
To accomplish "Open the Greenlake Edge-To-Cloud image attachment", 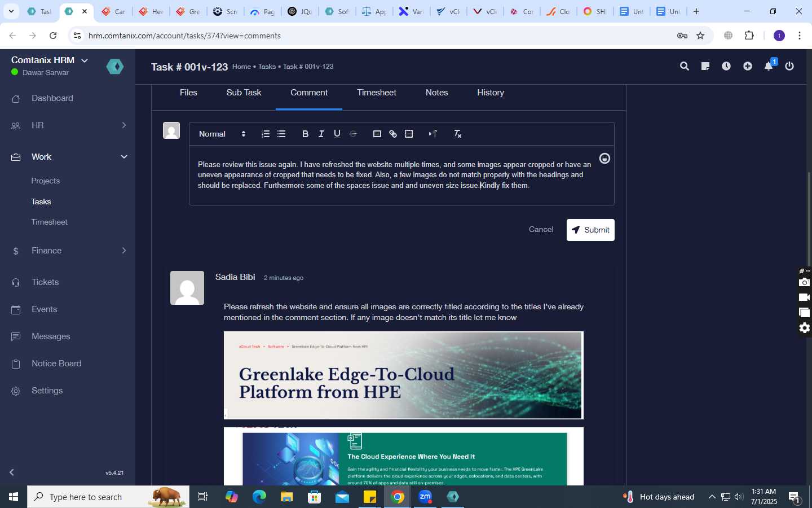I will point(403,375).
